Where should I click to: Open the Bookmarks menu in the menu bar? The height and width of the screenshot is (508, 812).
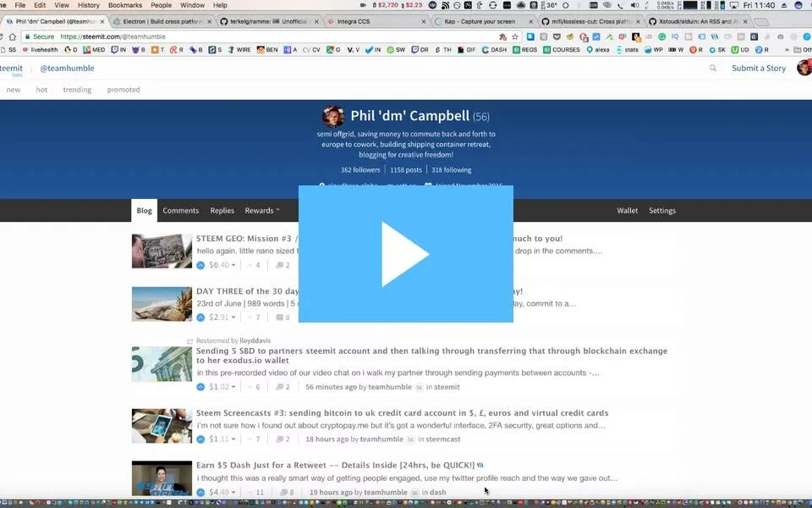(125, 5)
